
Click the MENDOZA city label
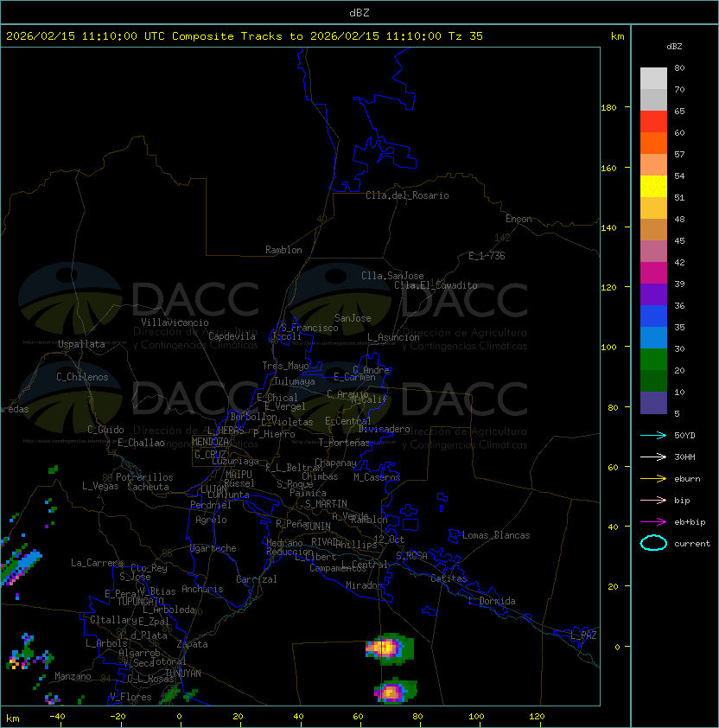click(x=210, y=442)
